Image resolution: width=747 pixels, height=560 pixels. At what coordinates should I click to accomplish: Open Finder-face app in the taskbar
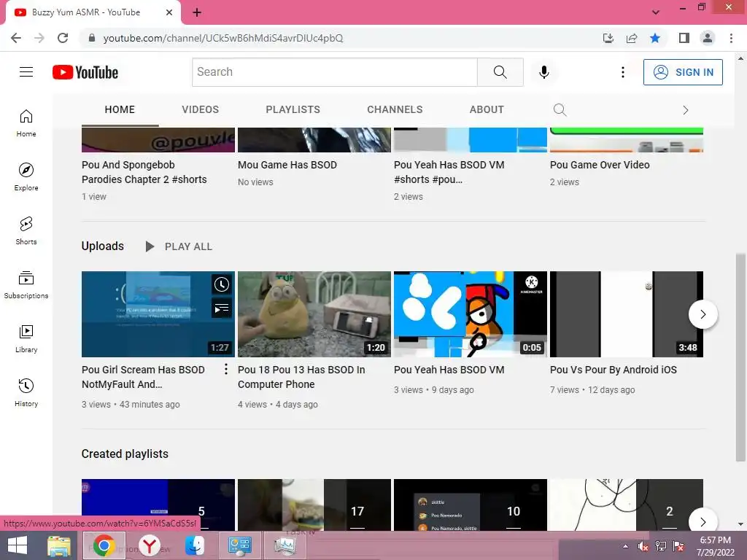click(x=194, y=545)
